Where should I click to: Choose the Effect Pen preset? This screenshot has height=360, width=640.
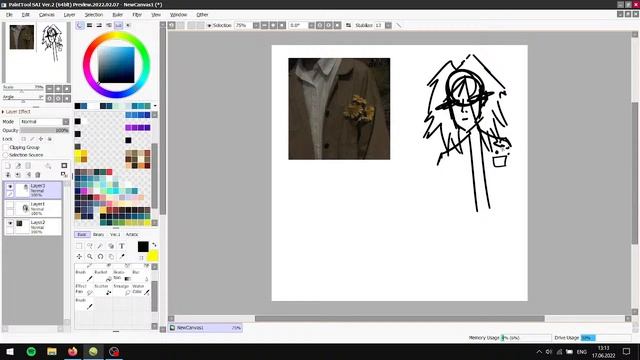(x=84, y=289)
